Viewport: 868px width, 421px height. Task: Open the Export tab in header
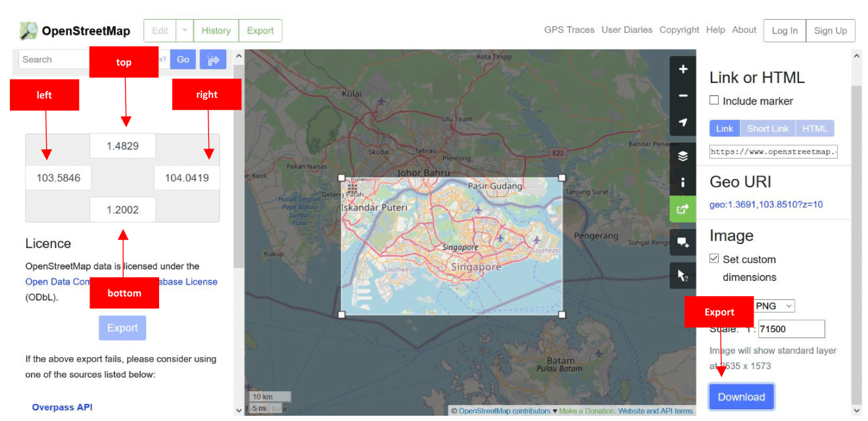(x=260, y=31)
